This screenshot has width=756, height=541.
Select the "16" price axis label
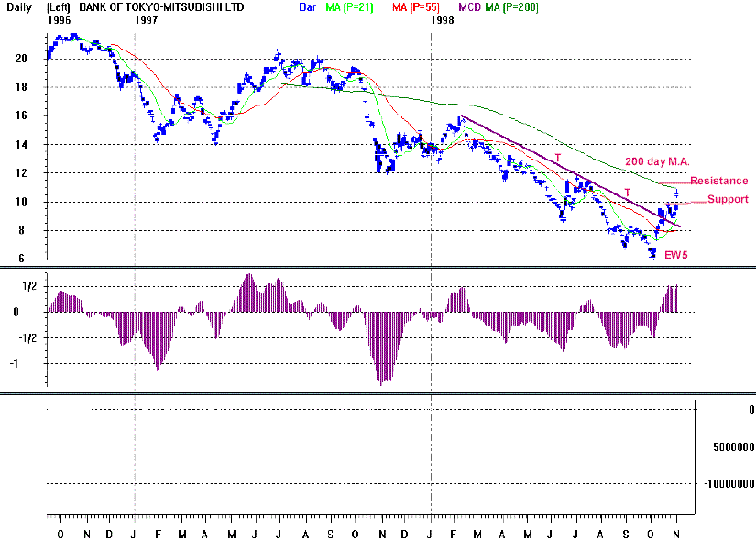click(x=21, y=115)
